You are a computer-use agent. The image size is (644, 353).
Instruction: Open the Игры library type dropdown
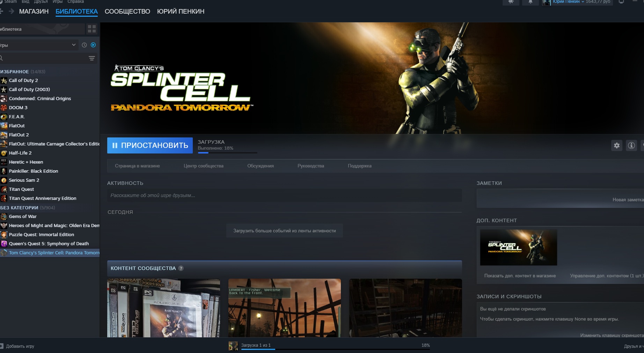38,45
